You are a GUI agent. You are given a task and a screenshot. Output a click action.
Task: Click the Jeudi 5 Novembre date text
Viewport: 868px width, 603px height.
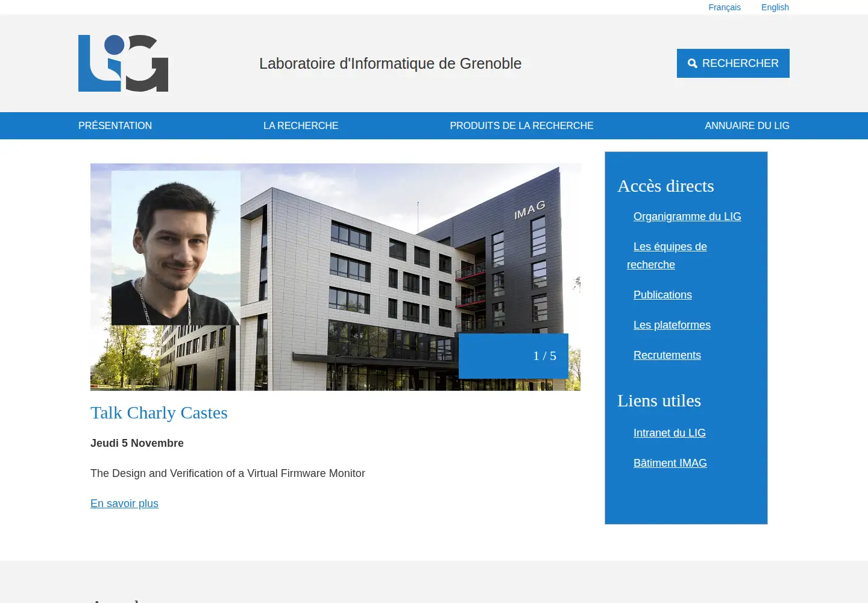(x=137, y=443)
